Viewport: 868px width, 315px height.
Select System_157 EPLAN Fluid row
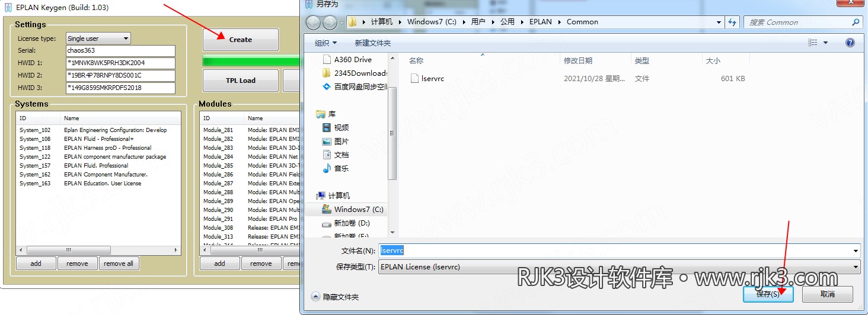[98, 166]
